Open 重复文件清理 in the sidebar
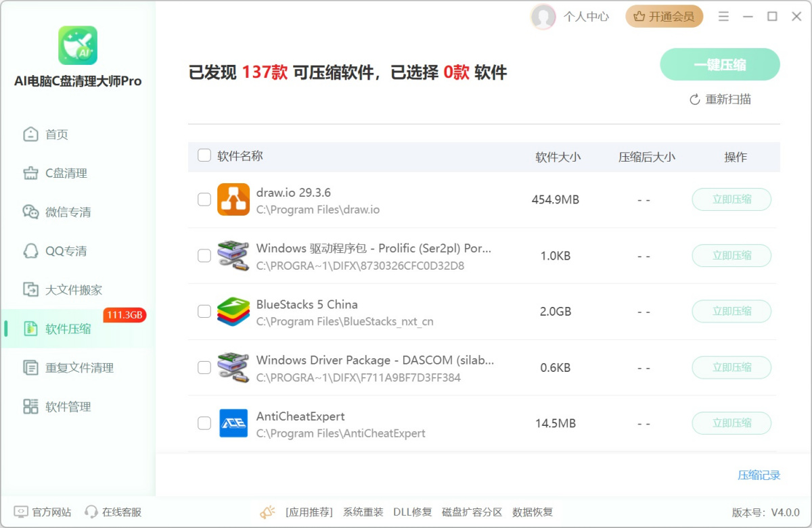This screenshot has width=812, height=528. (x=78, y=368)
